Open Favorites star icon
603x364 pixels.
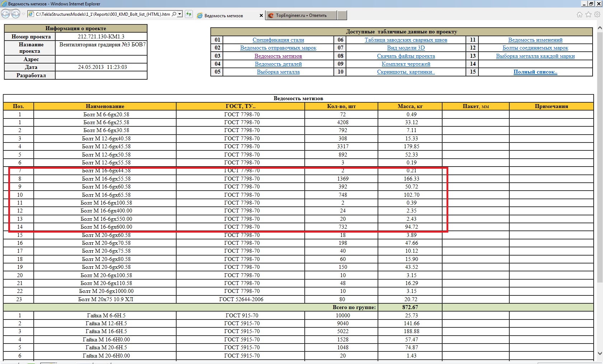point(588,15)
